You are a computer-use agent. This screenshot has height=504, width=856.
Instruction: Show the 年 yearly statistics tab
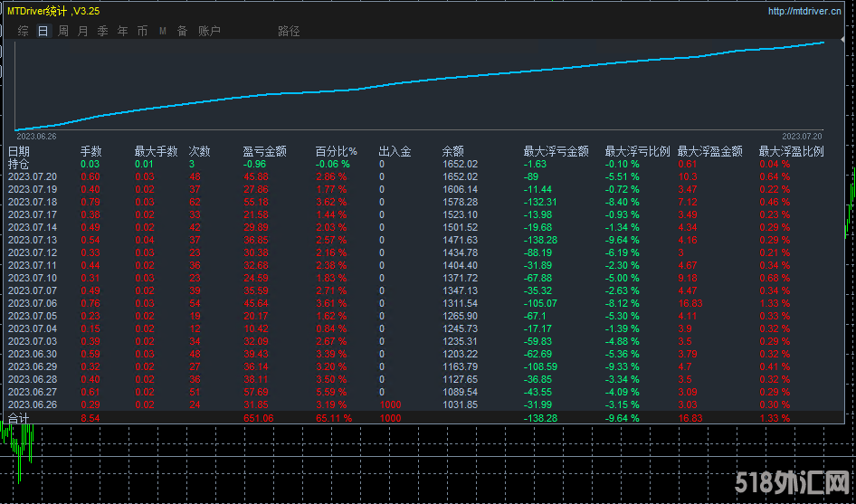click(122, 31)
